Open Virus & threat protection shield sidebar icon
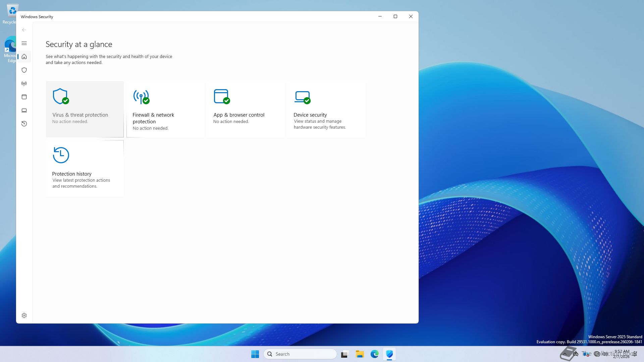Image resolution: width=644 pixels, height=362 pixels. point(24,70)
